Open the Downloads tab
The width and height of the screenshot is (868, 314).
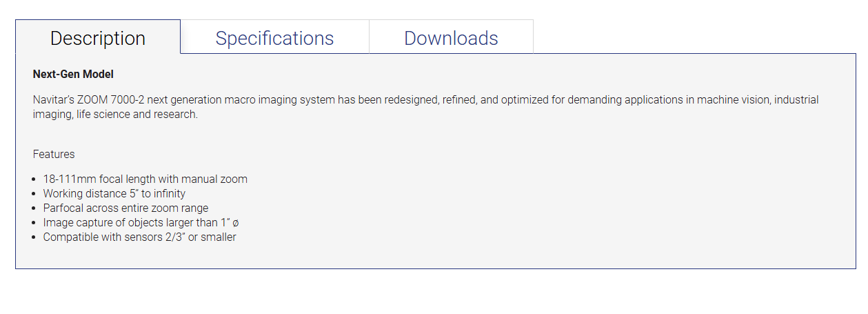451,37
